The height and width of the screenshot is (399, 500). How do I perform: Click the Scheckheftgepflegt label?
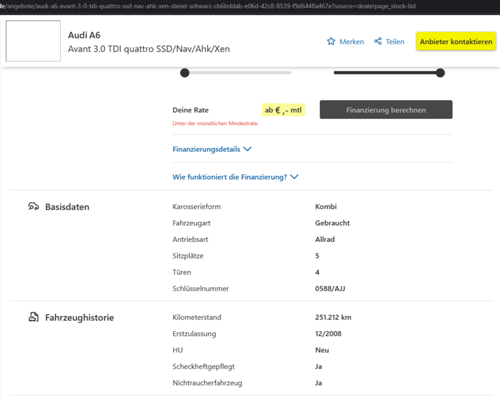click(x=204, y=367)
